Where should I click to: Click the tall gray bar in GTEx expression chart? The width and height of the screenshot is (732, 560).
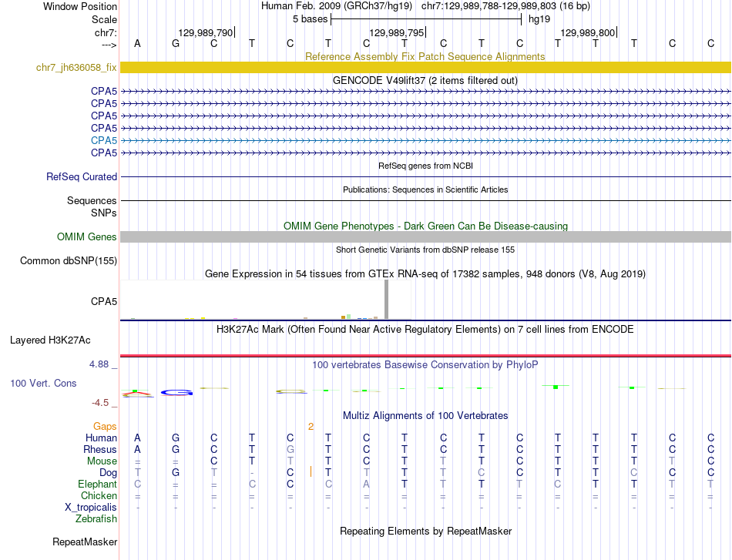(x=386, y=300)
